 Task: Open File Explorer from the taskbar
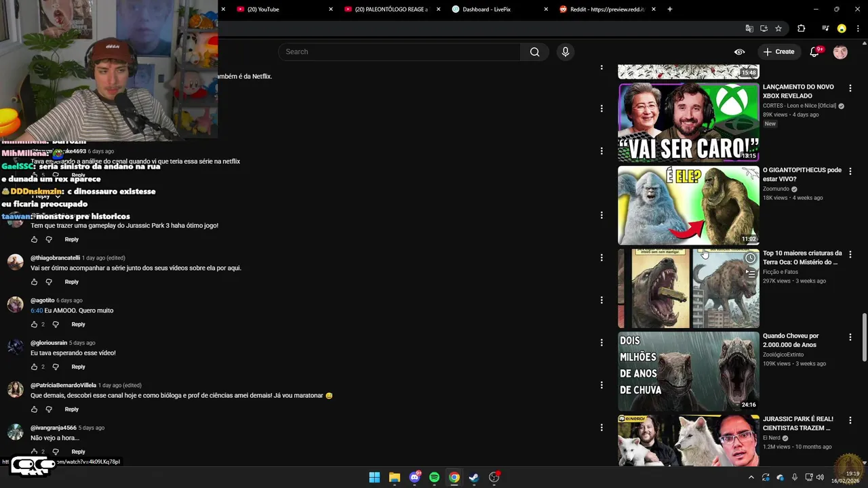point(394,477)
